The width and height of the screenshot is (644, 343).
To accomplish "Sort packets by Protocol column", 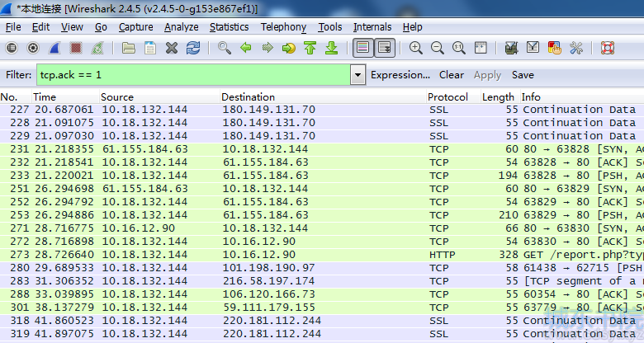I will pos(453,96).
